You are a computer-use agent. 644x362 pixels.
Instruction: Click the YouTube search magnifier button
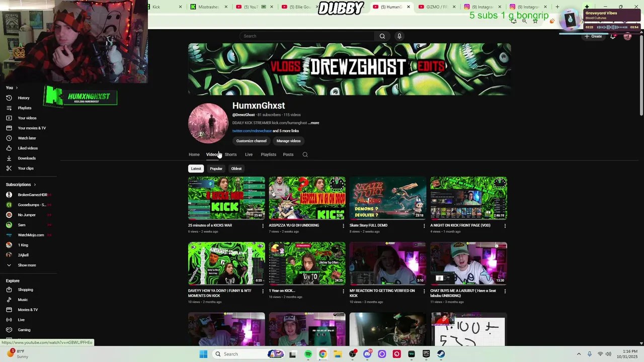(382, 36)
